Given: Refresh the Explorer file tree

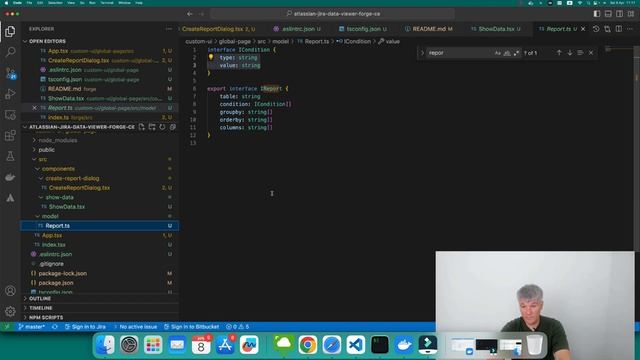Looking at the screenshot, I should [x=162, y=127].
